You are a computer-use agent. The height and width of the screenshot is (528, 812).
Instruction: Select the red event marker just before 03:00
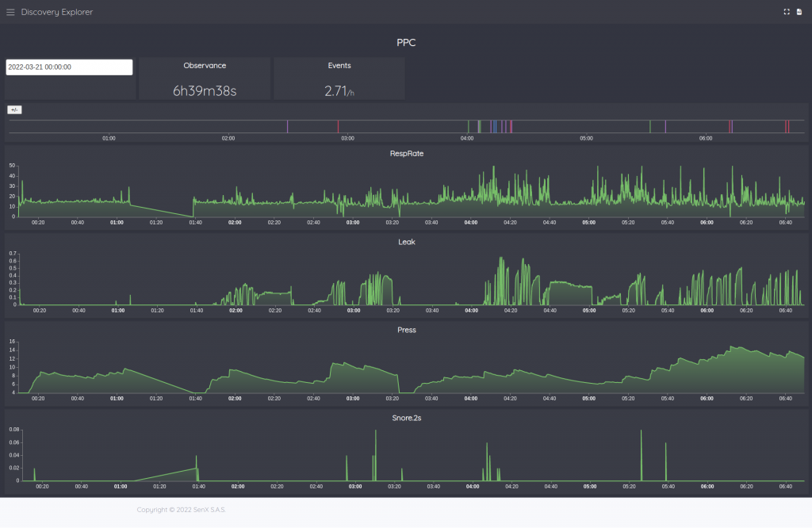[338, 126]
